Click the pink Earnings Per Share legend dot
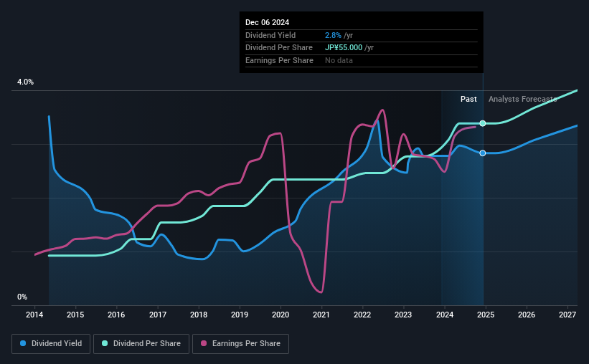 coord(204,343)
